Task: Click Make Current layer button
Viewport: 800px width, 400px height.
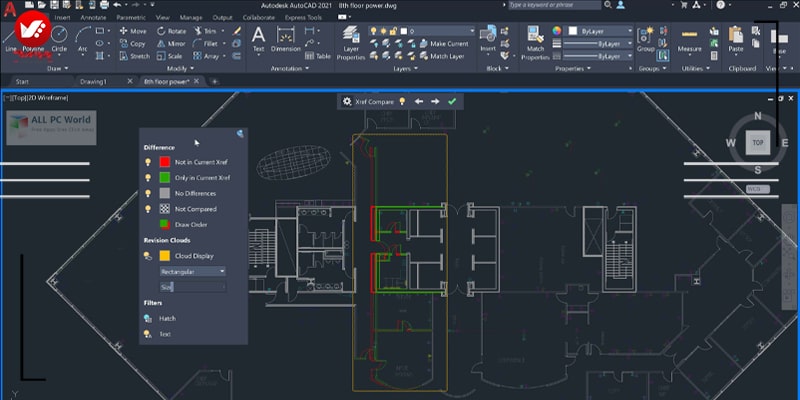Action: pos(444,44)
